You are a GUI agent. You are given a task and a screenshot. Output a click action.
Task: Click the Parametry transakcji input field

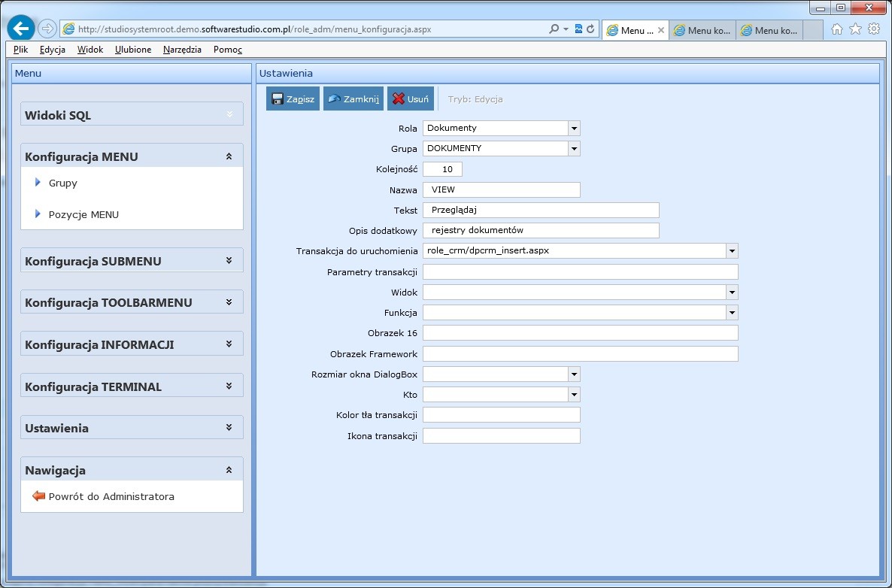pyautogui.click(x=581, y=272)
